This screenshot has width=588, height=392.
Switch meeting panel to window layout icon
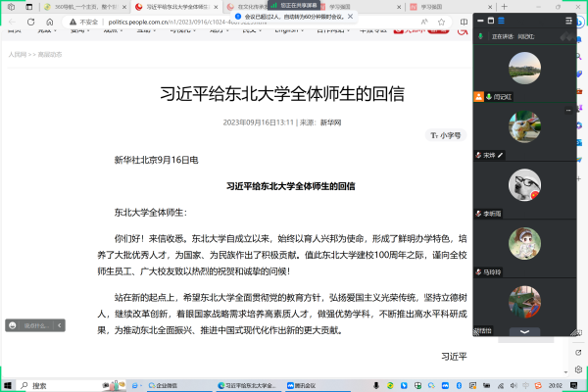pyautogui.click(x=491, y=21)
